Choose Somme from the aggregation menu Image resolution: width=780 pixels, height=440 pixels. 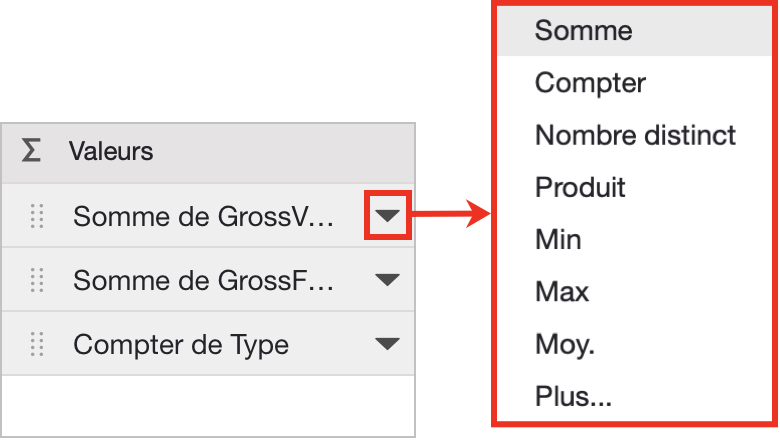[x=583, y=30]
